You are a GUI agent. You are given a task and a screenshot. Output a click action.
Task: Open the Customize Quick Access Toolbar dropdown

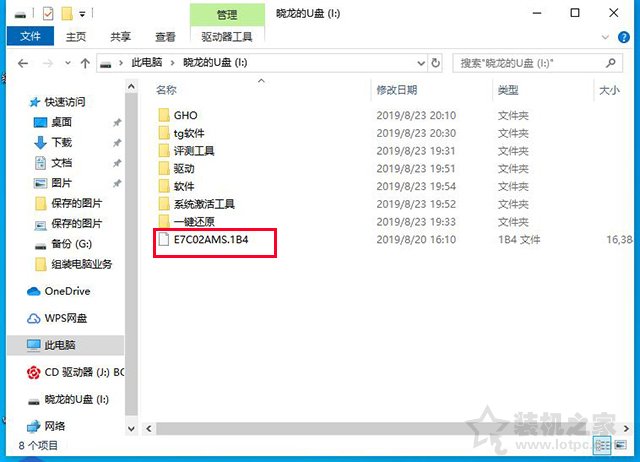click(x=82, y=15)
